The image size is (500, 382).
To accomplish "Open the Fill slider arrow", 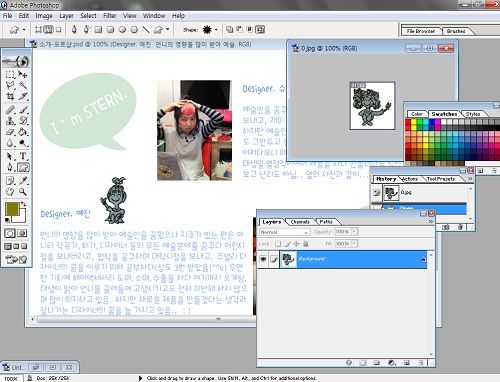I will (354, 244).
